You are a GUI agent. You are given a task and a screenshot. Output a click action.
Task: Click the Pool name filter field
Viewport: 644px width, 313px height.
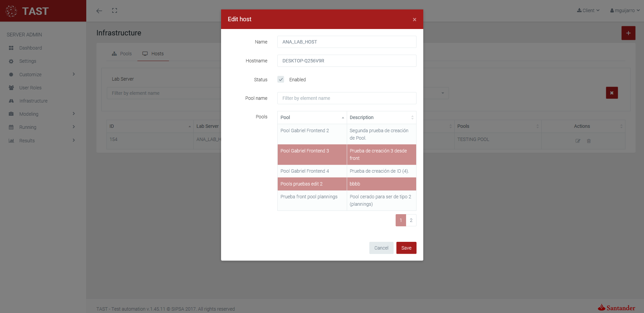pos(346,98)
